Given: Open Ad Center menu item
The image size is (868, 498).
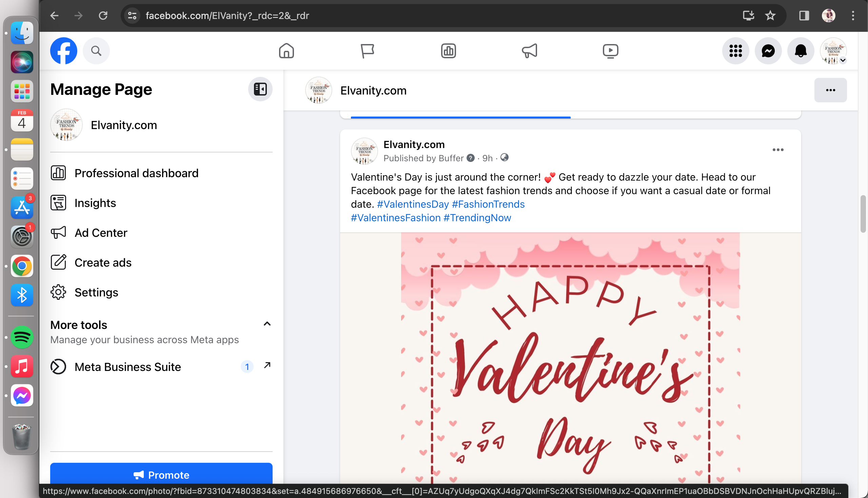Looking at the screenshot, I should point(101,233).
